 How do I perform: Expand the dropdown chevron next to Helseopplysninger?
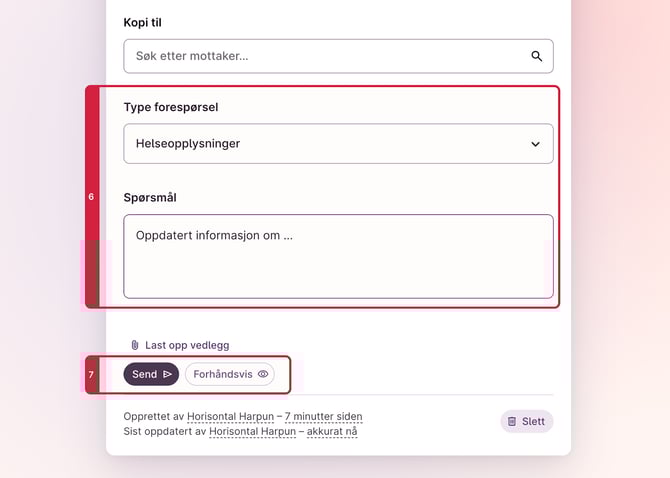click(535, 144)
